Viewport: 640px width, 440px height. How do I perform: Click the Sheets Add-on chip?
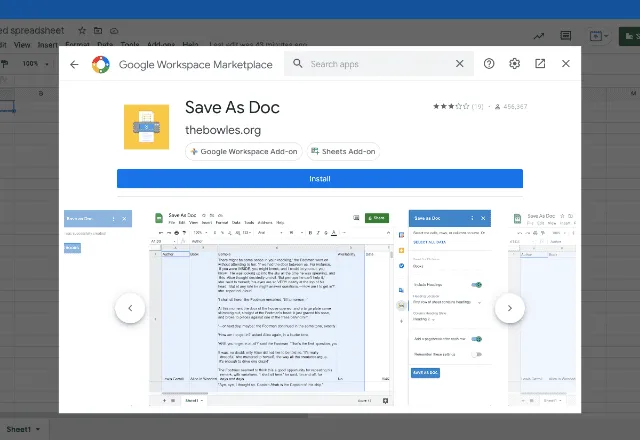[343, 151]
